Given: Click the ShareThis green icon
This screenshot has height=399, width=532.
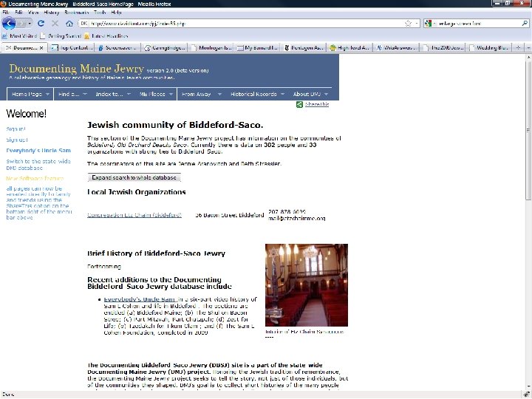Looking at the screenshot, I should (x=299, y=104).
